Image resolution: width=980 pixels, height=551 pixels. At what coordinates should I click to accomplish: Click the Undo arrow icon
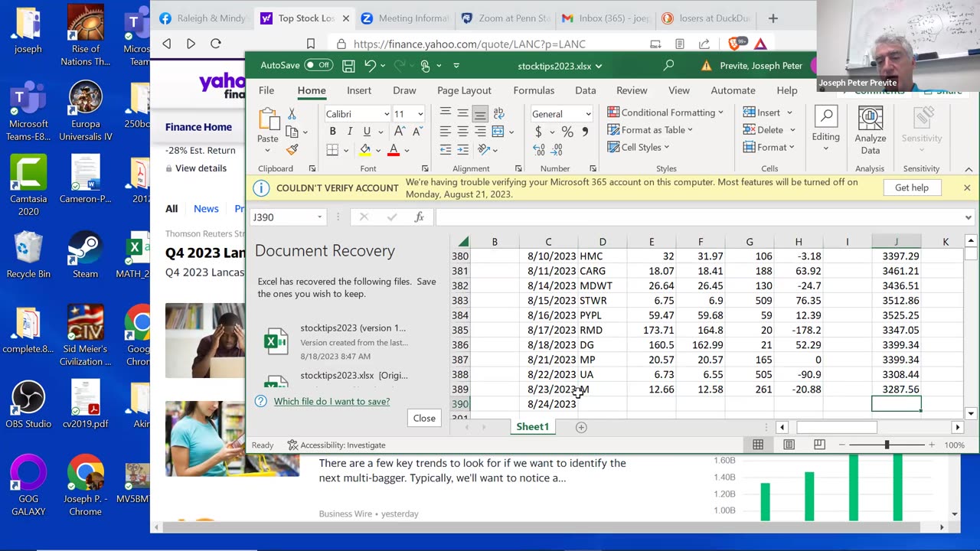pyautogui.click(x=370, y=66)
